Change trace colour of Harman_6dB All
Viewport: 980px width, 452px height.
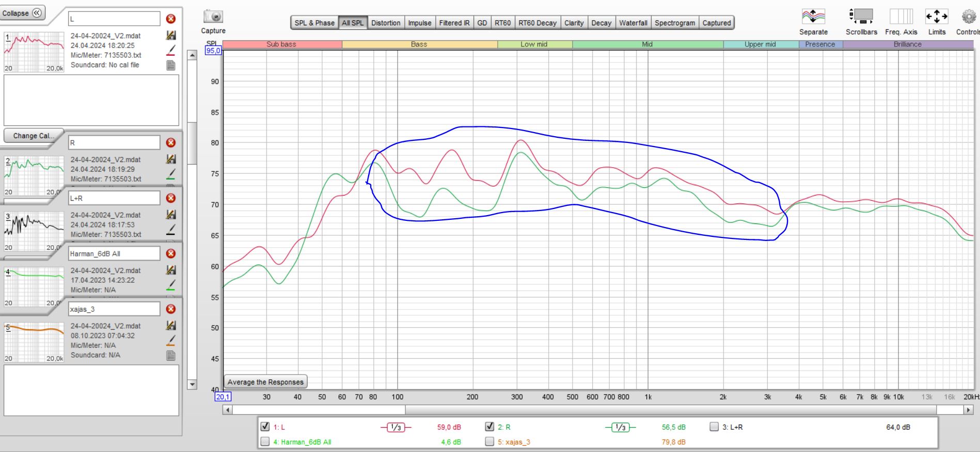tap(171, 284)
